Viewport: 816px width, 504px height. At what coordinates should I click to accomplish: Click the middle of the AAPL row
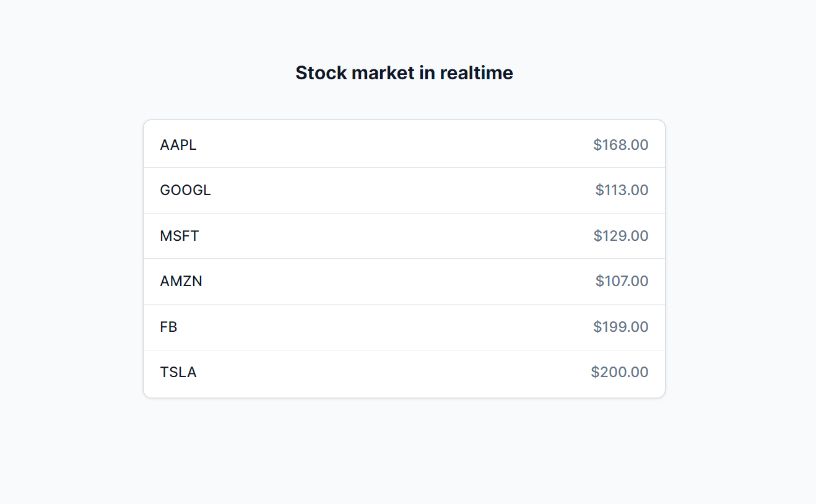click(404, 144)
